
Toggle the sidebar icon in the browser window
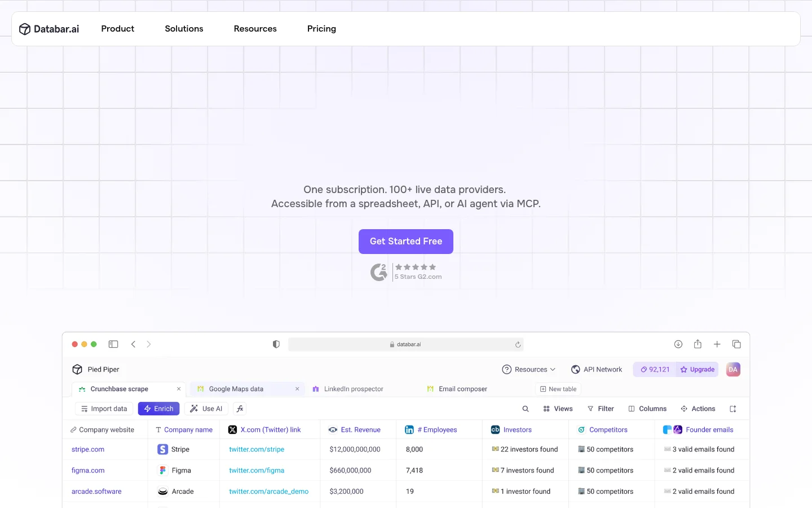[113, 344]
